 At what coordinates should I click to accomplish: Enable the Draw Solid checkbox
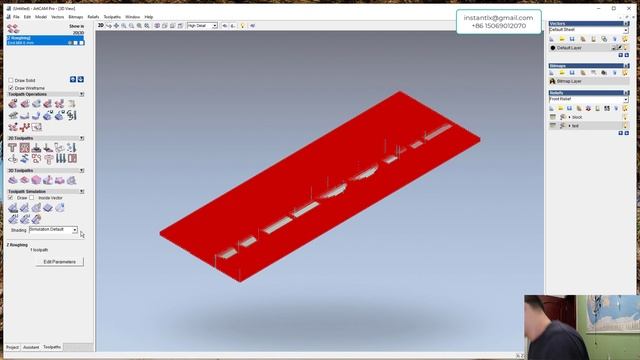11,80
